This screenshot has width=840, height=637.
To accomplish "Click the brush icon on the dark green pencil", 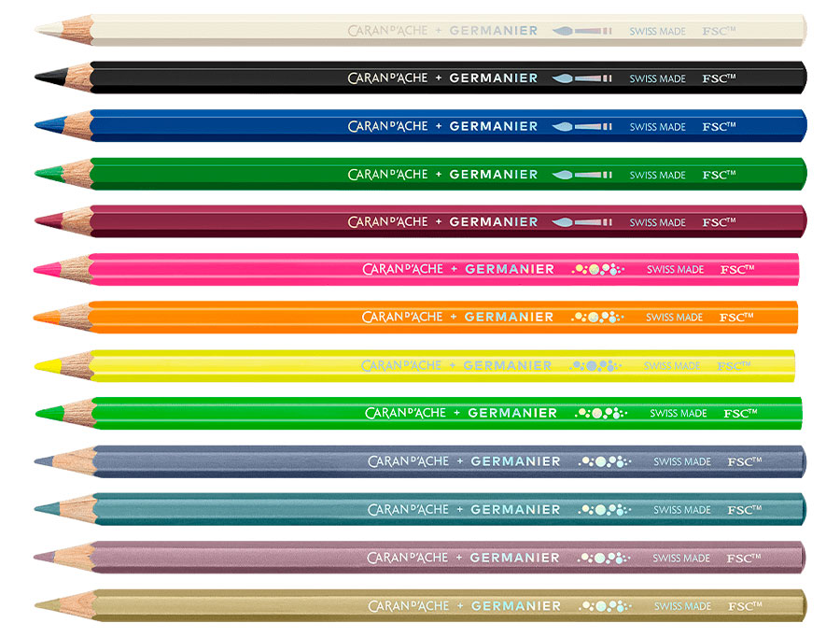I will (581, 175).
